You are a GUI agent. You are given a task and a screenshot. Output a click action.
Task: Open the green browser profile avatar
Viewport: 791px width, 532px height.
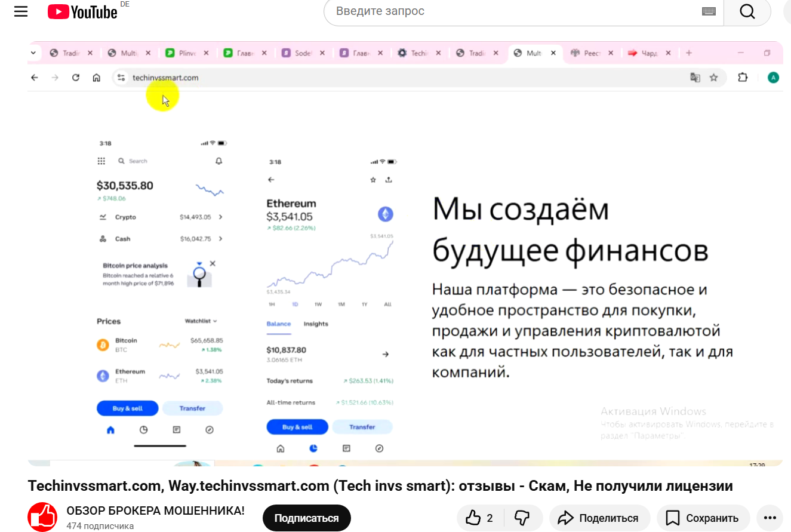774,78
